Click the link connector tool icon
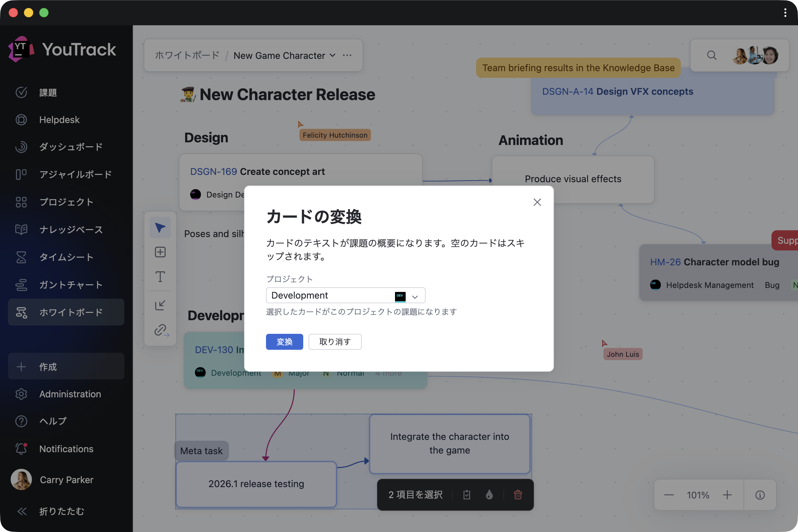Screen dimensions: 798x532 click(161, 330)
